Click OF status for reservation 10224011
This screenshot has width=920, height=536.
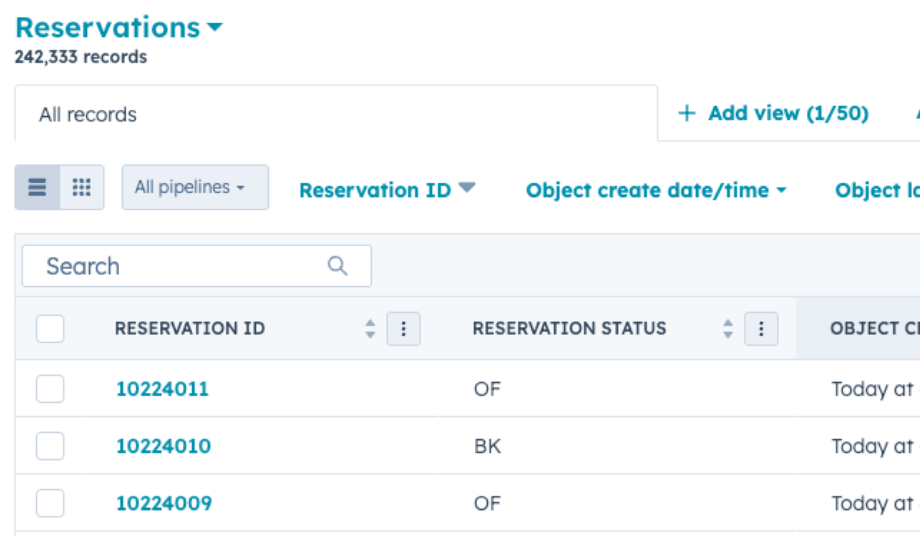[x=487, y=389]
